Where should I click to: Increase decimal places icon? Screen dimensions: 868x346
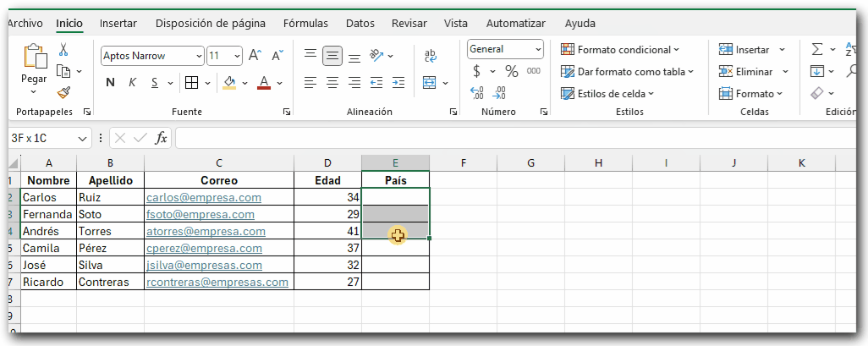(x=476, y=92)
